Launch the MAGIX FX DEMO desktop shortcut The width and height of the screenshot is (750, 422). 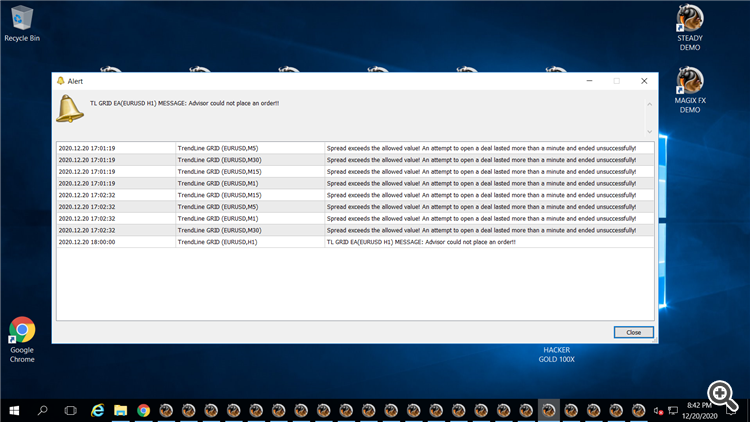pyautogui.click(x=690, y=90)
